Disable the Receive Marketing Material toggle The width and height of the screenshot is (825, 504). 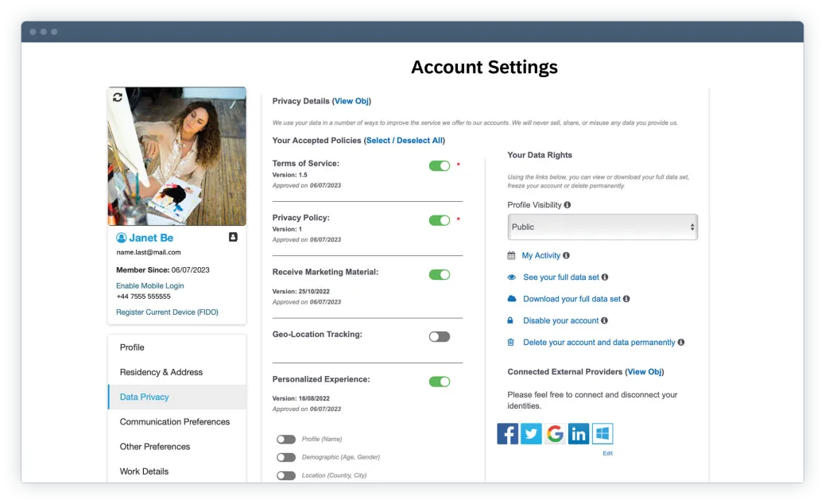pyautogui.click(x=439, y=274)
